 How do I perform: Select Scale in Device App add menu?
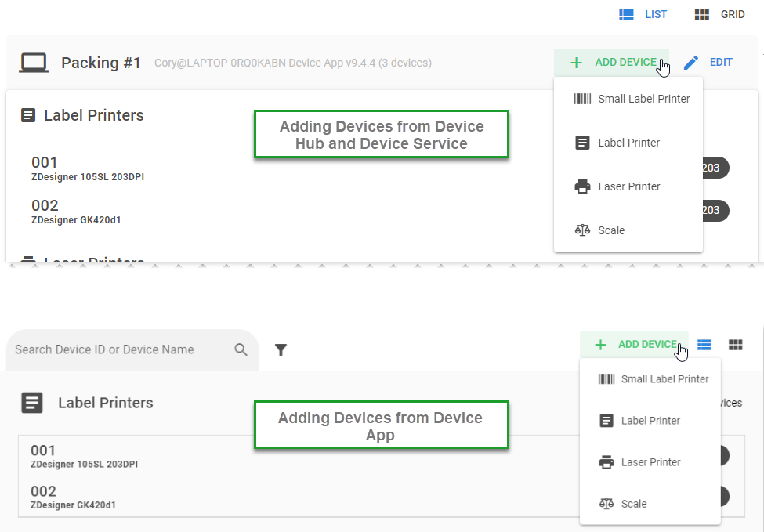633,504
